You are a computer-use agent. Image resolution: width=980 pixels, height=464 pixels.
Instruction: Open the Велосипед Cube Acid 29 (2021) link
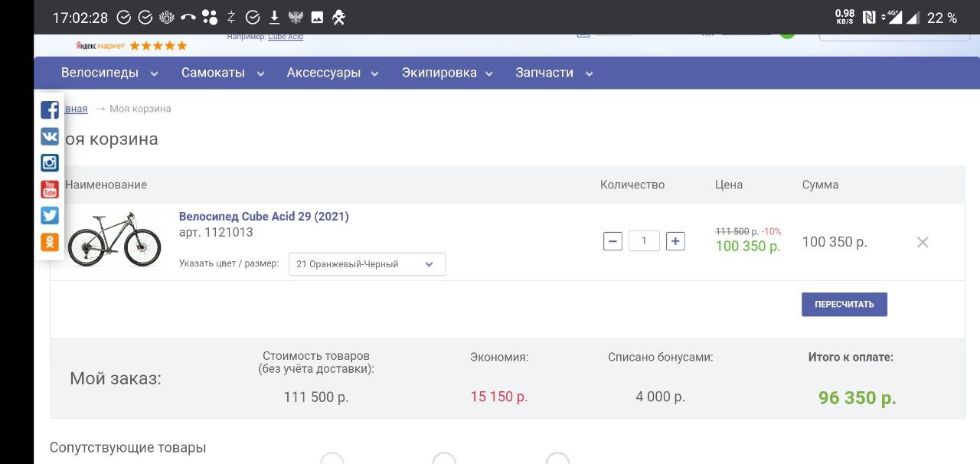[264, 217]
